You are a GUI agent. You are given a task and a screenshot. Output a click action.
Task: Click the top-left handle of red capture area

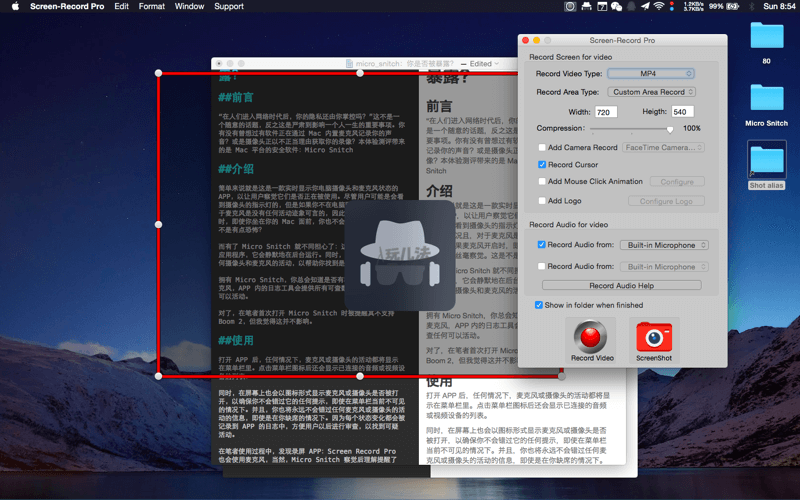click(x=159, y=73)
